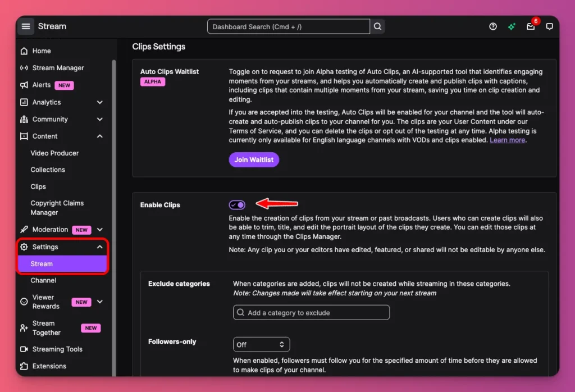
Task: Open the Followers-only dropdown
Action: click(261, 344)
